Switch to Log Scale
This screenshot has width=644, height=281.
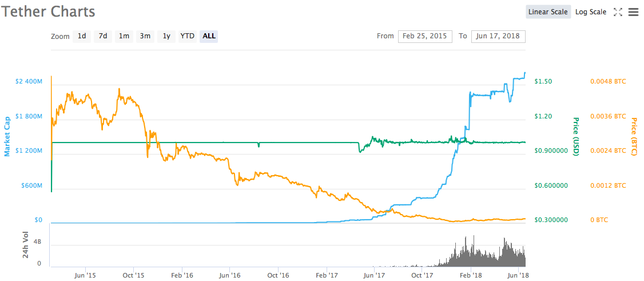(x=591, y=12)
